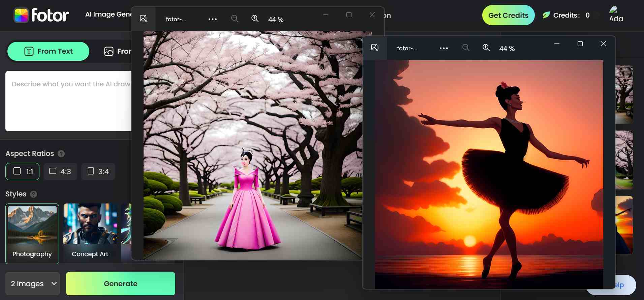Switch to the From Text tab
Viewport: 644px width, 300px height.
click(48, 51)
